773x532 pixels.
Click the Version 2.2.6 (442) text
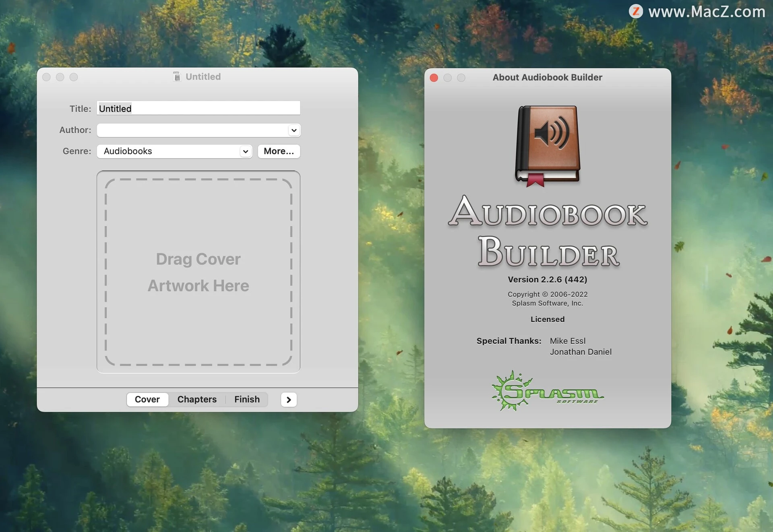(548, 279)
